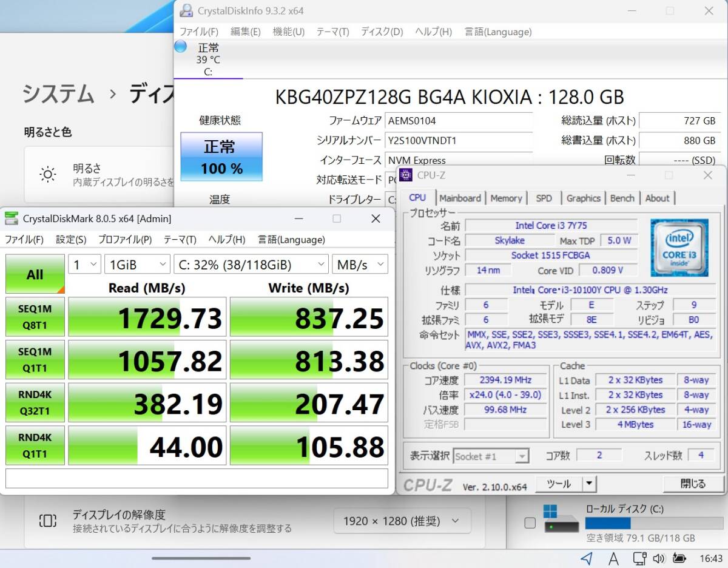The width and height of the screenshot is (728, 568).
Task: Open CrystalDiskInfo 機能(U) menu
Action: click(289, 32)
